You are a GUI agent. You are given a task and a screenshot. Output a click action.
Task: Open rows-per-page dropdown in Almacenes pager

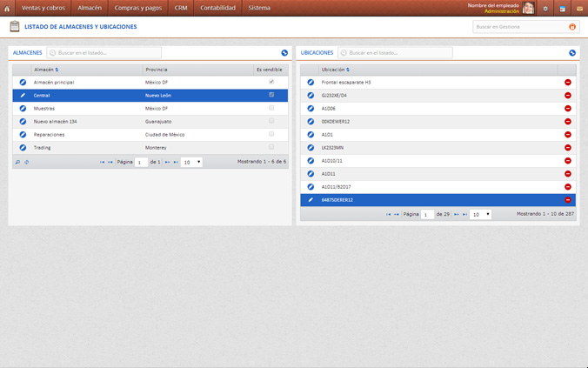point(191,162)
